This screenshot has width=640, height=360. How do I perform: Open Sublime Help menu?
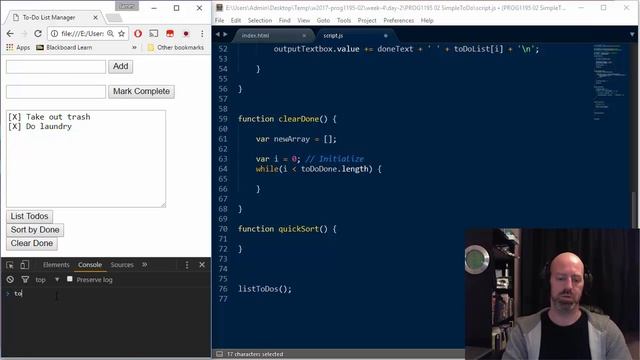[x=427, y=20]
